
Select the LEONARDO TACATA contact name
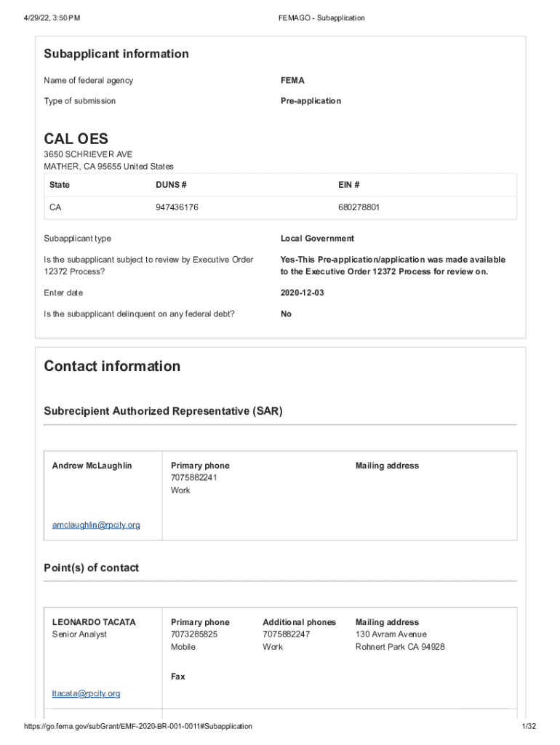[94, 622]
